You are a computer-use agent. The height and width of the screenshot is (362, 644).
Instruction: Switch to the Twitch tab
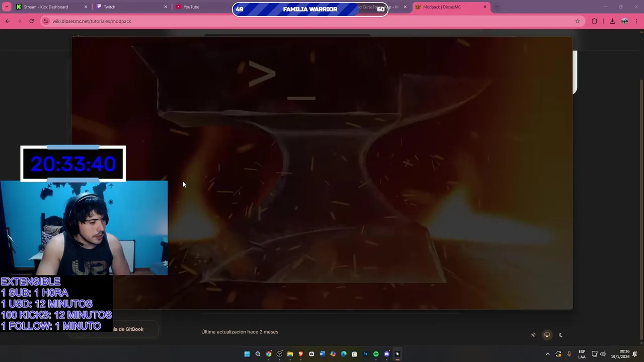131,7
